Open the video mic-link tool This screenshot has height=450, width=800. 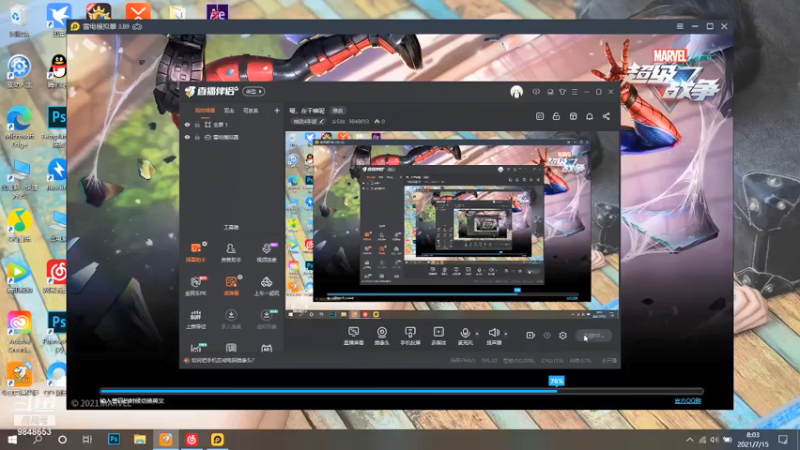(266, 252)
